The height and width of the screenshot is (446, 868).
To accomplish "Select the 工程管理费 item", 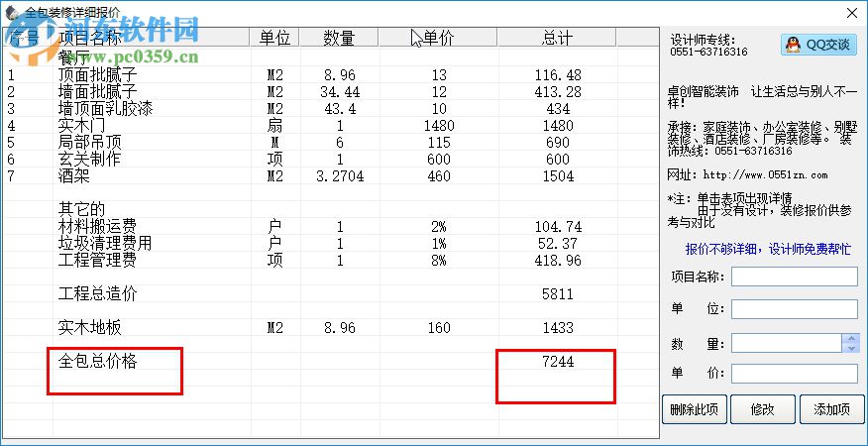I will [x=97, y=261].
